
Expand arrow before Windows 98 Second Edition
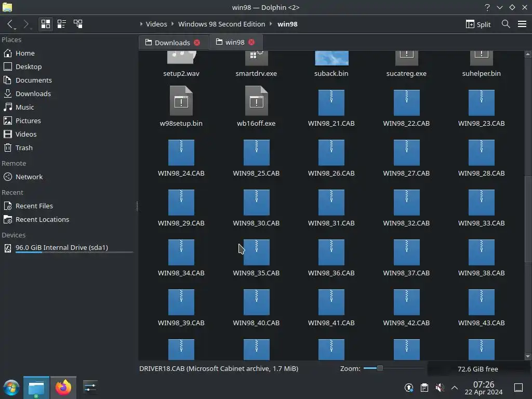coord(172,24)
